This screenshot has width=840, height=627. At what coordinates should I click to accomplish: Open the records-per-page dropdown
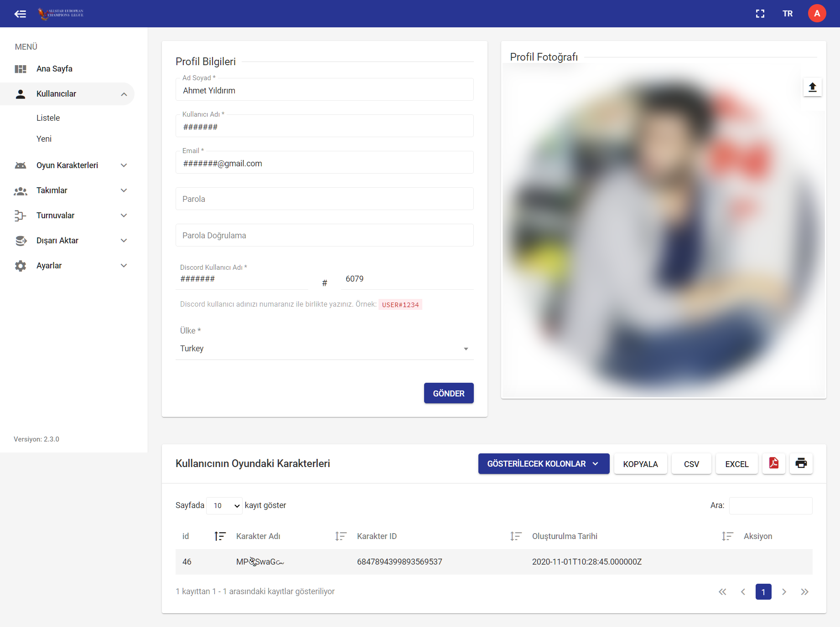pos(224,506)
